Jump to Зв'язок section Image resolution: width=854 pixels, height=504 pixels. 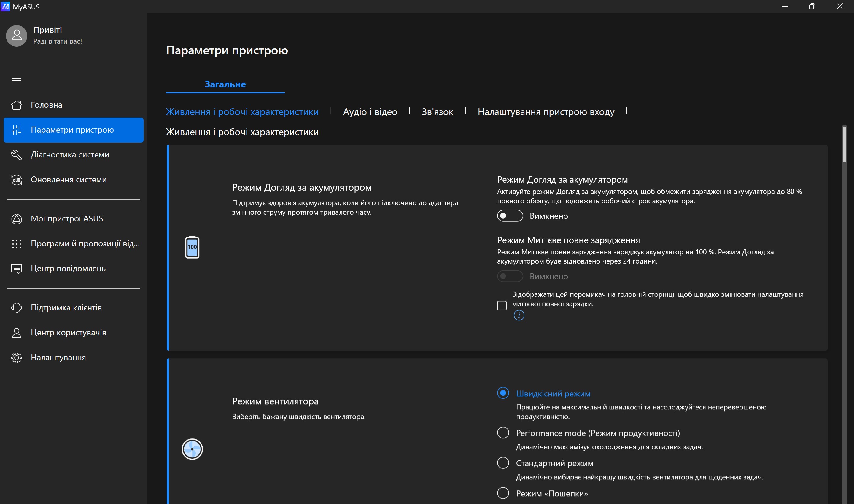coord(437,112)
